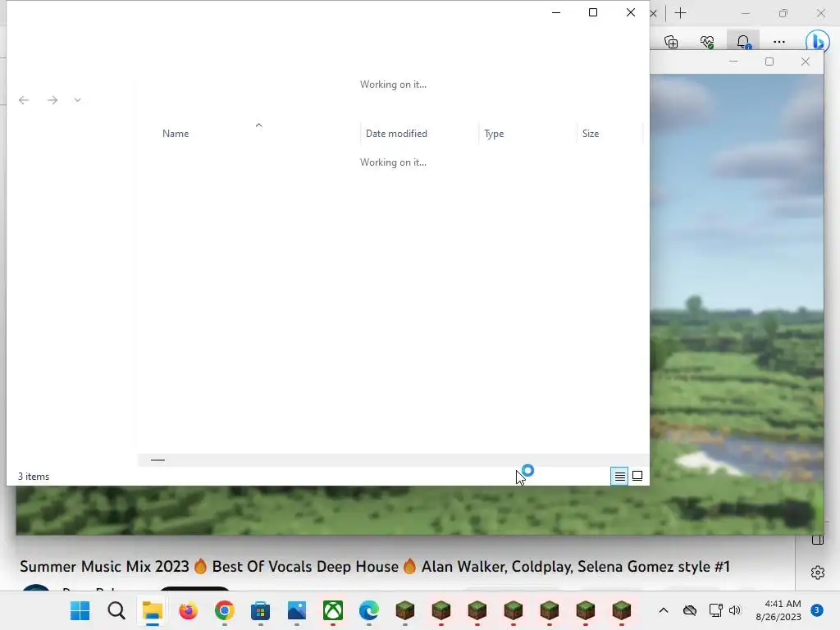Minimize the File Explorer window

pos(556,12)
